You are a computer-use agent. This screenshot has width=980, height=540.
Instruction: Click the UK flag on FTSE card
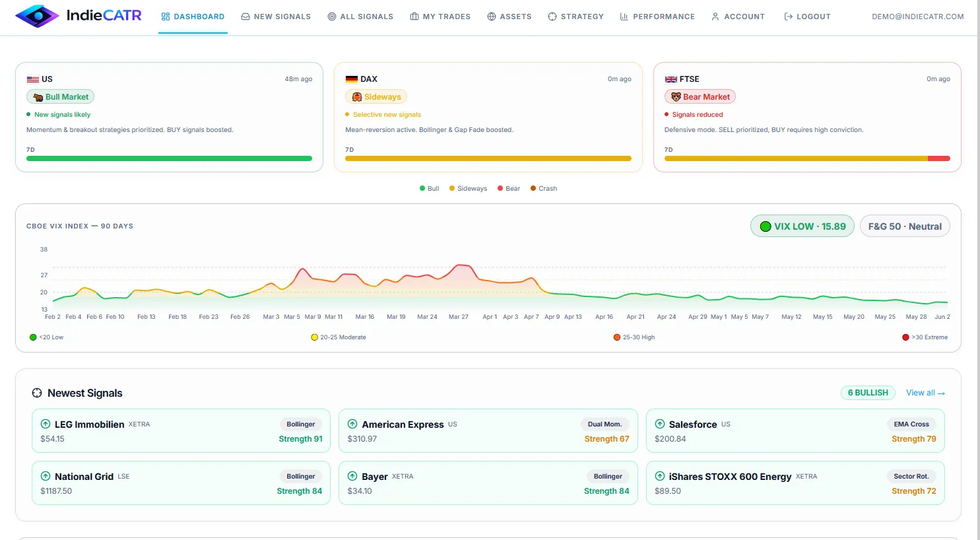670,79
